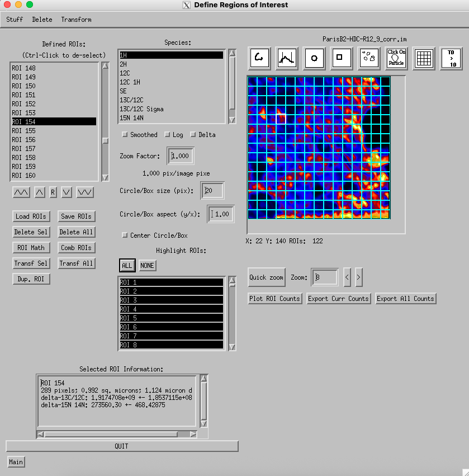Click the zoom increase right arrow
Viewport: 469px width, 476px height.
(x=358, y=277)
